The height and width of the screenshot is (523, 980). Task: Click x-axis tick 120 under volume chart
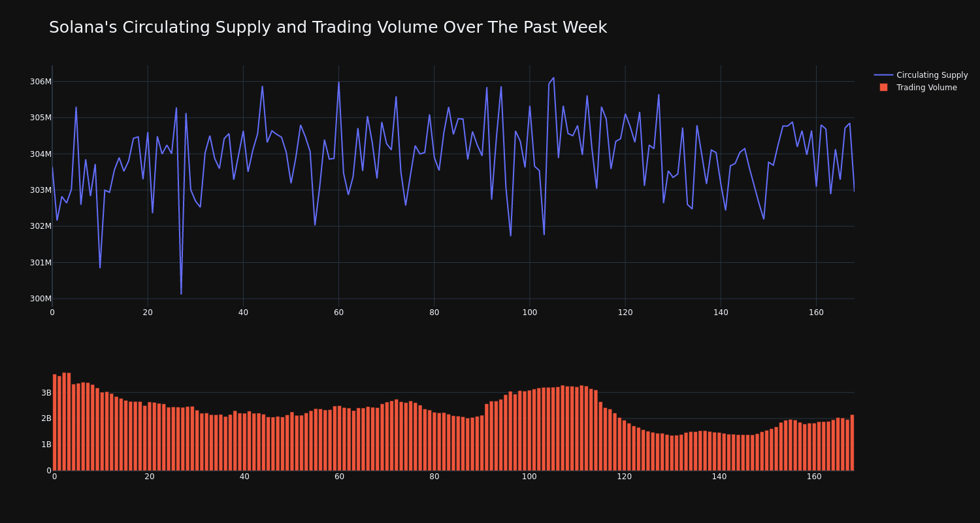tap(625, 477)
